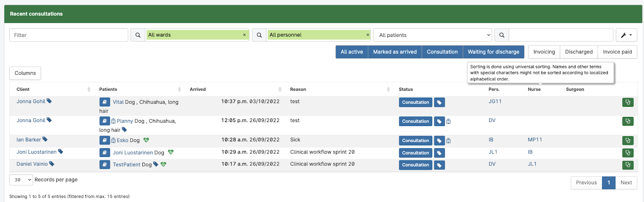Sort the table by Client column

click(89, 90)
